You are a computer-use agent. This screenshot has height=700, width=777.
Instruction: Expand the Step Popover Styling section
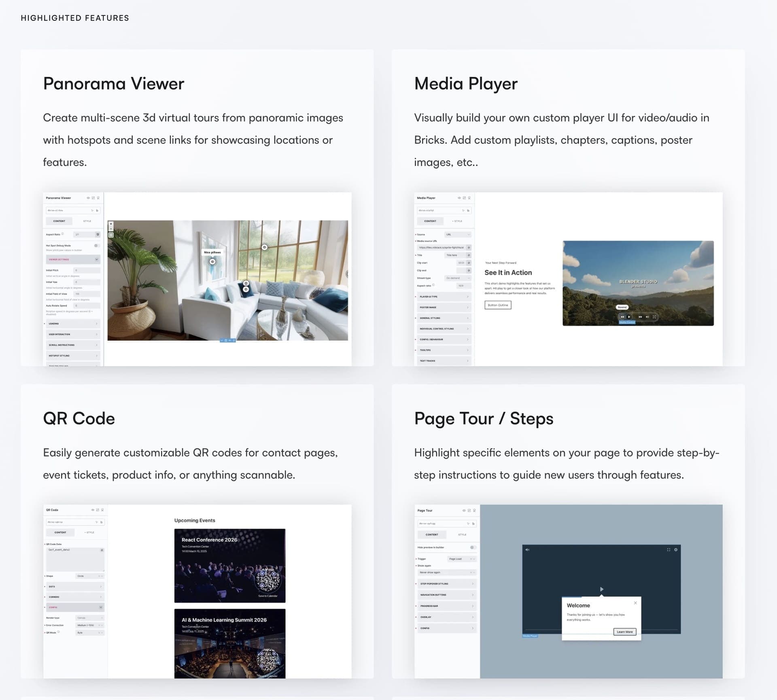pyautogui.click(x=447, y=584)
